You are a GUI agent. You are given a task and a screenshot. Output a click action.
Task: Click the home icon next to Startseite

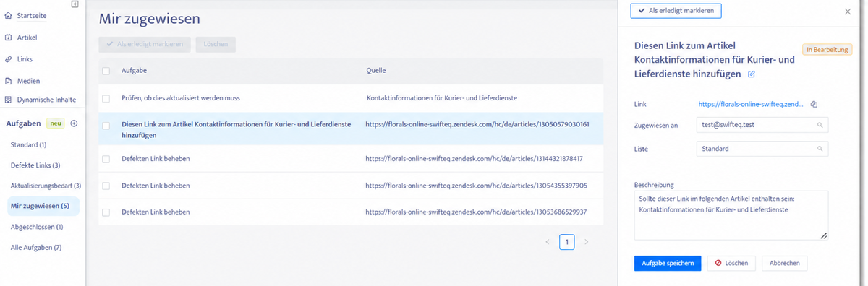click(x=9, y=15)
